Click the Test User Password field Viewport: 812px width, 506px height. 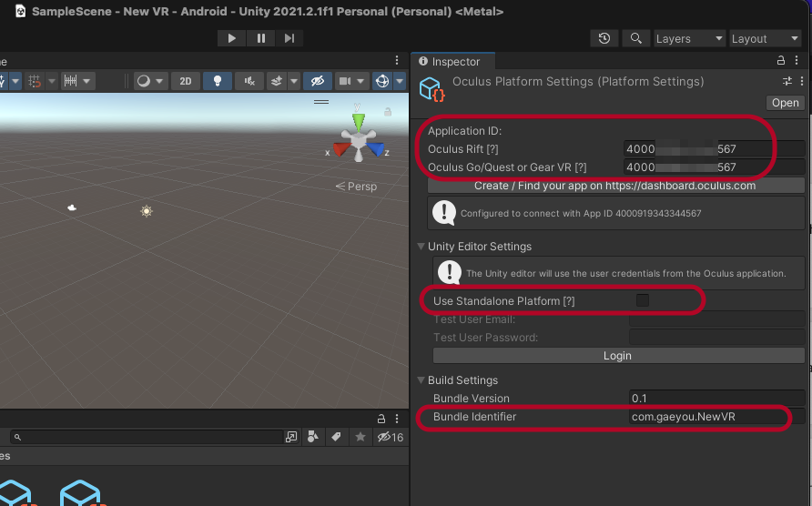tap(716, 337)
